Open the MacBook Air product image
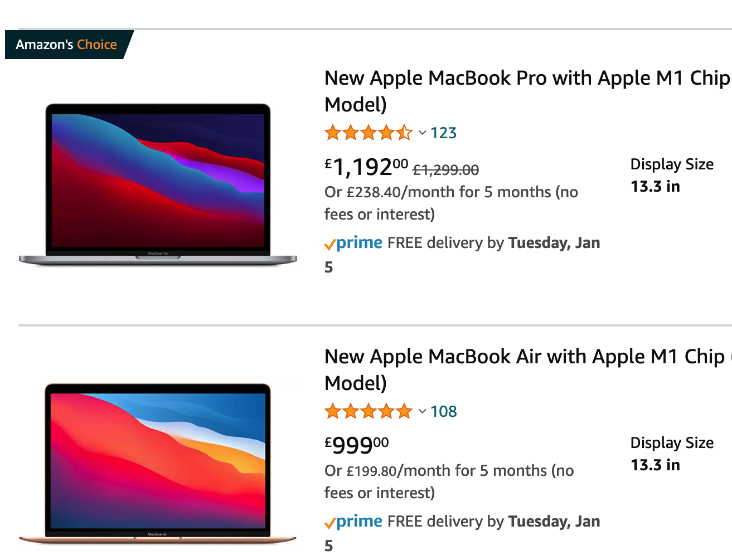 [158, 461]
